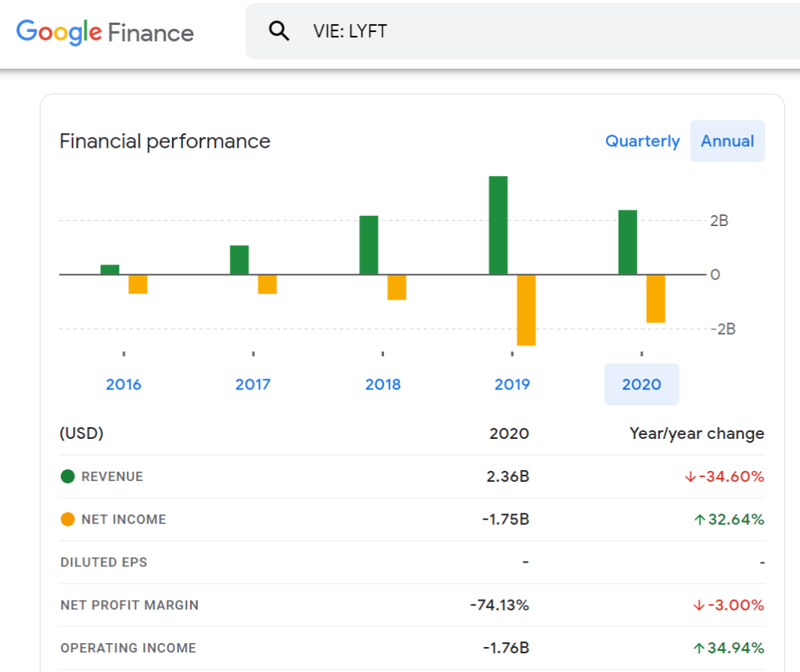Choose year 2017 in the chart
800x672 pixels.
point(253,384)
